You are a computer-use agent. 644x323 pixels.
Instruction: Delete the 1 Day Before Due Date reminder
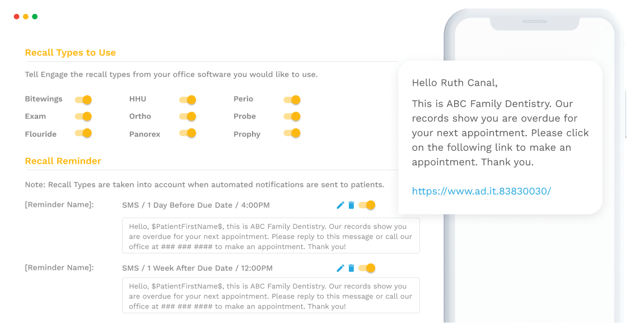(351, 205)
